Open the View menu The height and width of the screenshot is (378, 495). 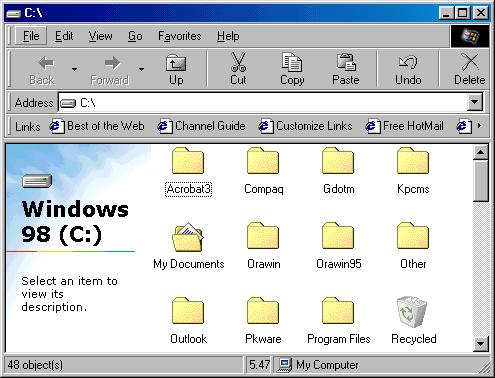100,36
